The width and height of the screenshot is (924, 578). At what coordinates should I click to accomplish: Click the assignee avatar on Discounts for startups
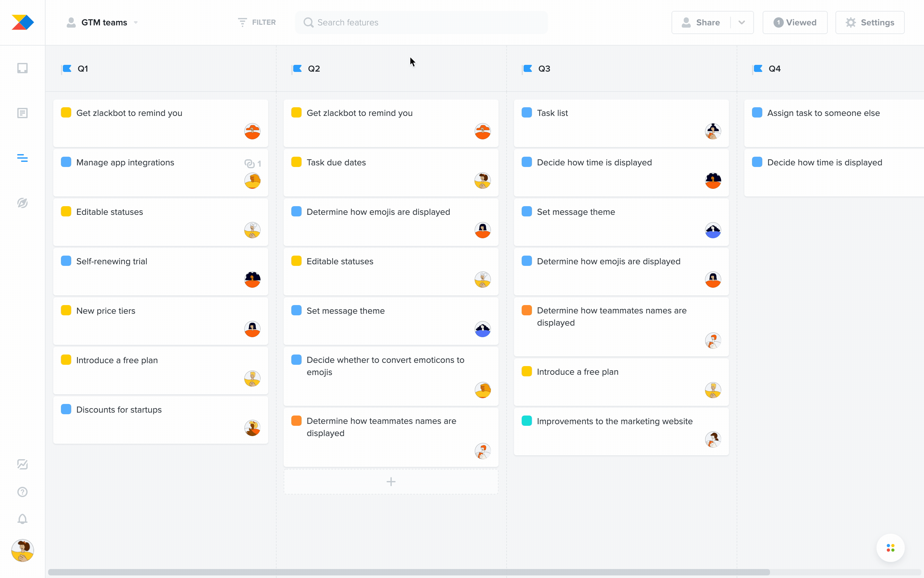[252, 428]
